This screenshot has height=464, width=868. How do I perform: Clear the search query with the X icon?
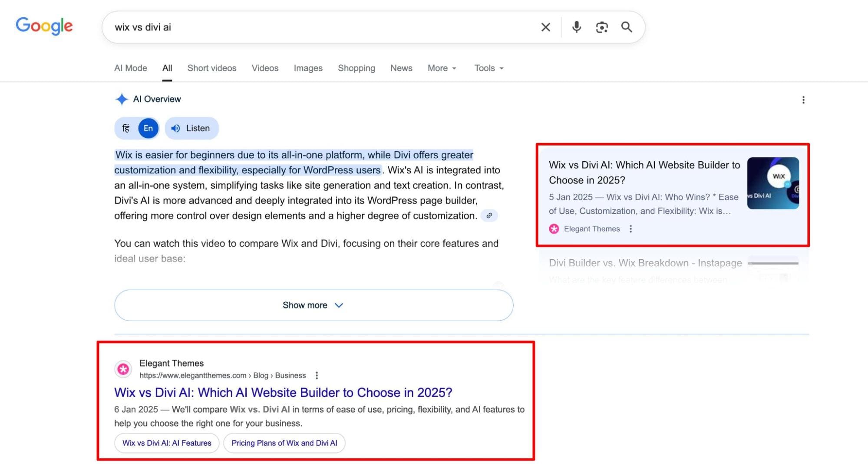545,27
